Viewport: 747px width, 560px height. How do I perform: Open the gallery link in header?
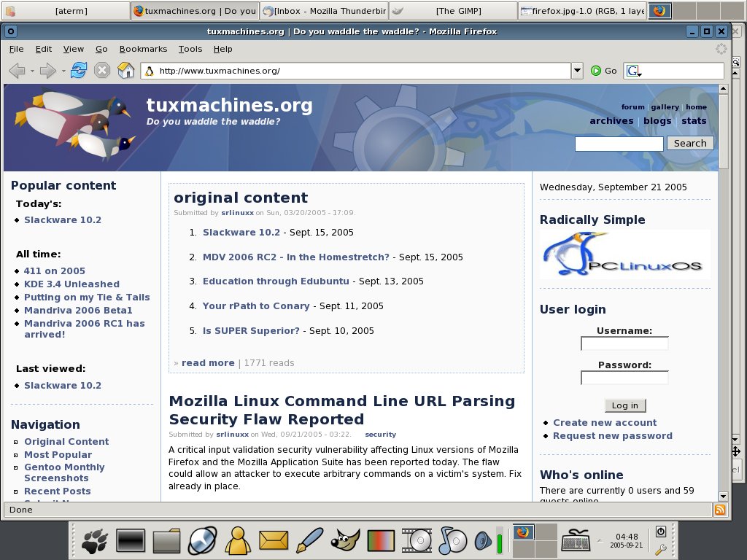pos(665,107)
